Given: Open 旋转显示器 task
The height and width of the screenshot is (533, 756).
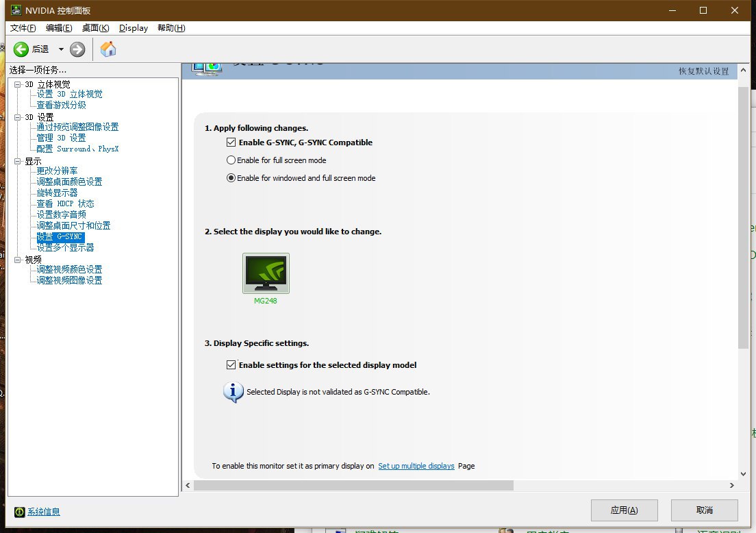Looking at the screenshot, I should click(x=57, y=193).
